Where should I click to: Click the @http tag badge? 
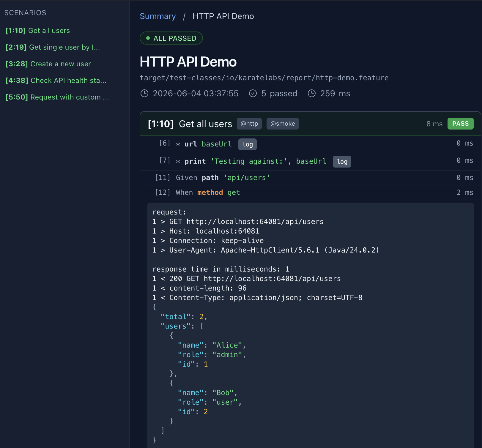[x=249, y=124]
